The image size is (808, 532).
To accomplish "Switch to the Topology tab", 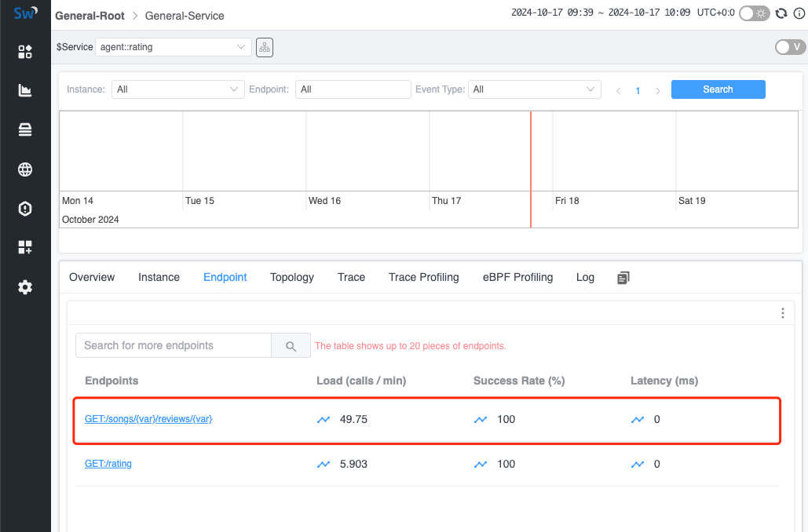I will coord(291,277).
